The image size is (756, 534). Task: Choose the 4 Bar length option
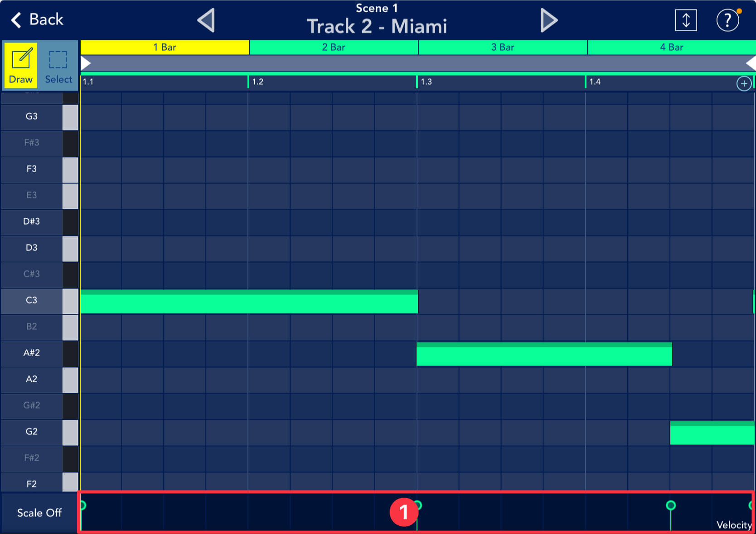(671, 47)
